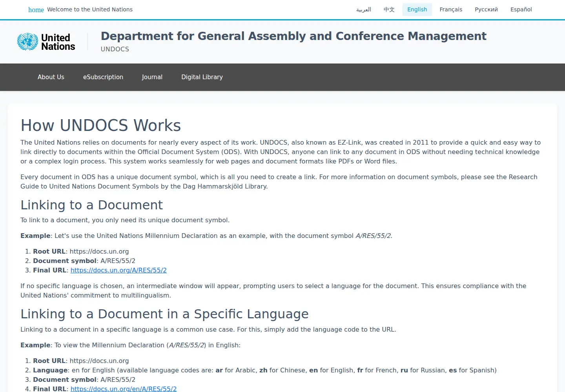Viewport: 565px width, 392px height.
Task: Click the 'Linking to a Document' heading
Action: (x=91, y=205)
